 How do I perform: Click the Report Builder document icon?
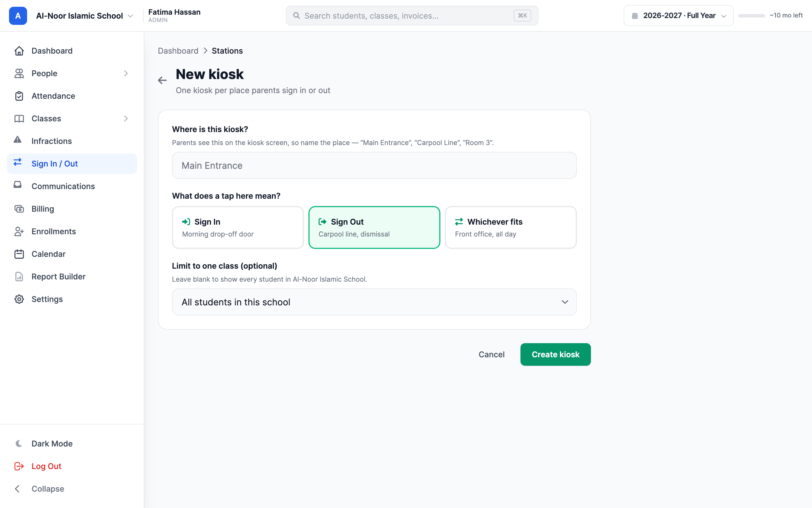click(19, 277)
